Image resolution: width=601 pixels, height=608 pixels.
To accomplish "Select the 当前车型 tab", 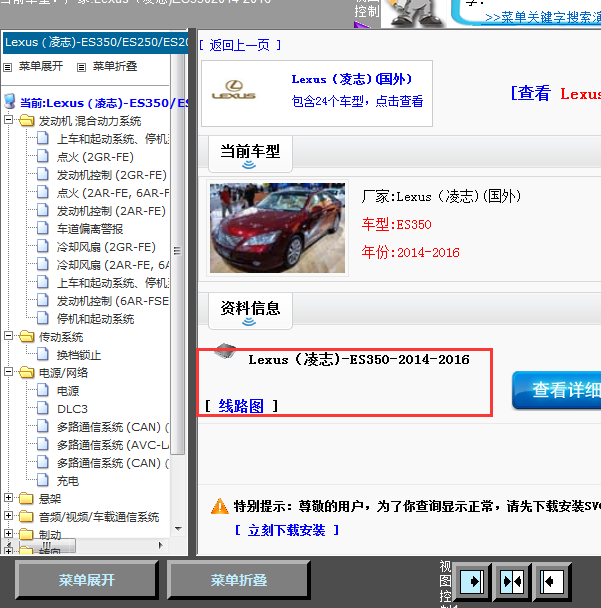I will (x=250, y=154).
